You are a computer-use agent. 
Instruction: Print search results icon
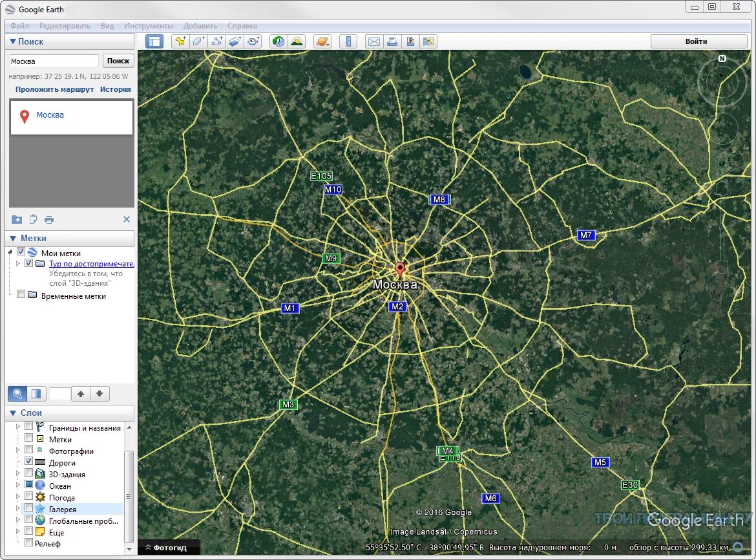48,219
